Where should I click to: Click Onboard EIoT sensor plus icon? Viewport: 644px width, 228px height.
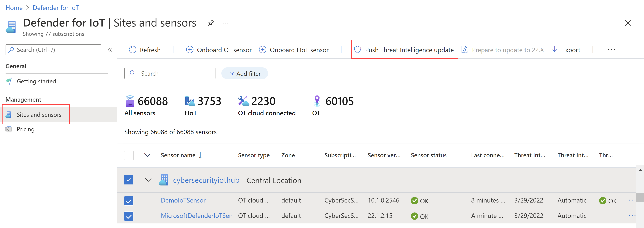[x=262, y=50]
